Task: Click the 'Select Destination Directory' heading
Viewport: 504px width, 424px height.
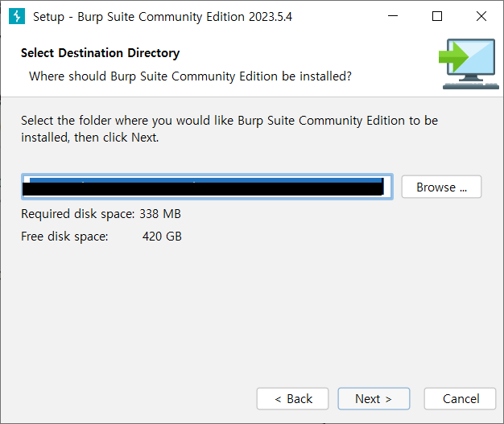Action: (101, 53)
